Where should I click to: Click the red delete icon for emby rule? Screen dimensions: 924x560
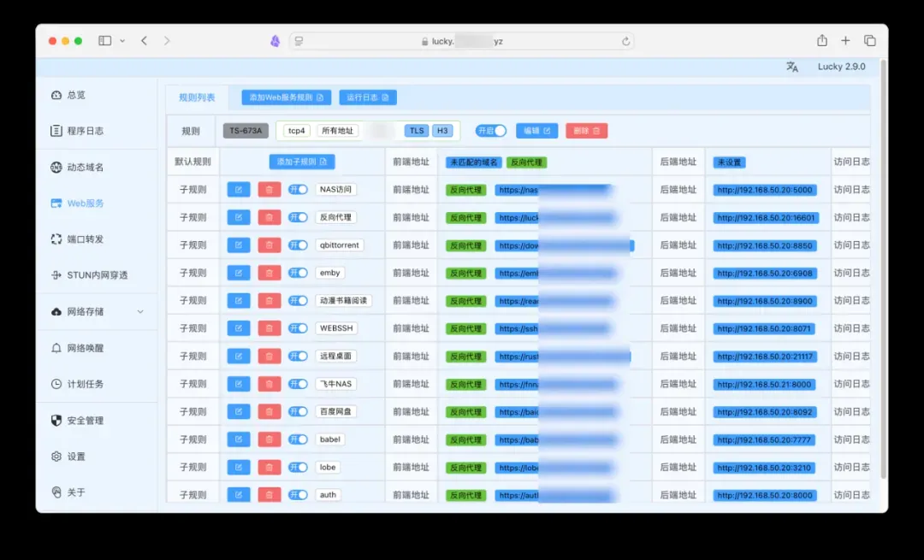point(269,273)
